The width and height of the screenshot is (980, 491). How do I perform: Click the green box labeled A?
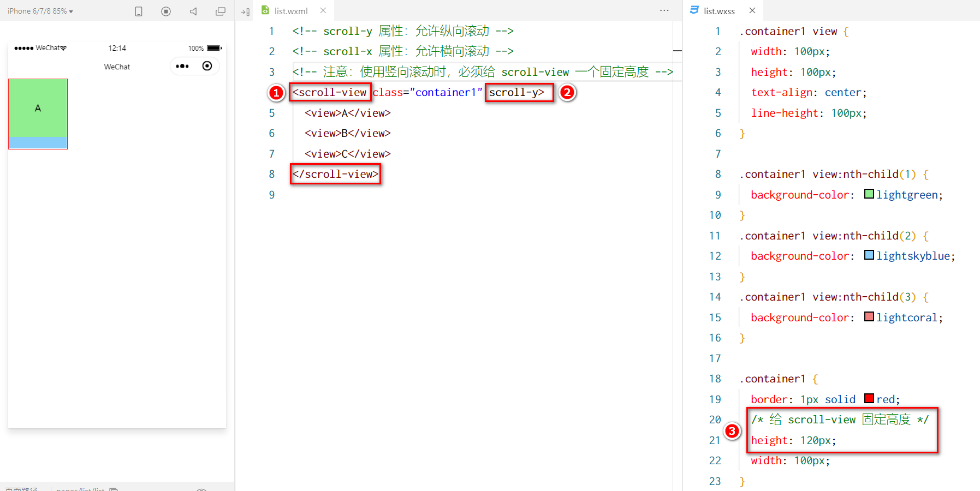click(38, 108)
